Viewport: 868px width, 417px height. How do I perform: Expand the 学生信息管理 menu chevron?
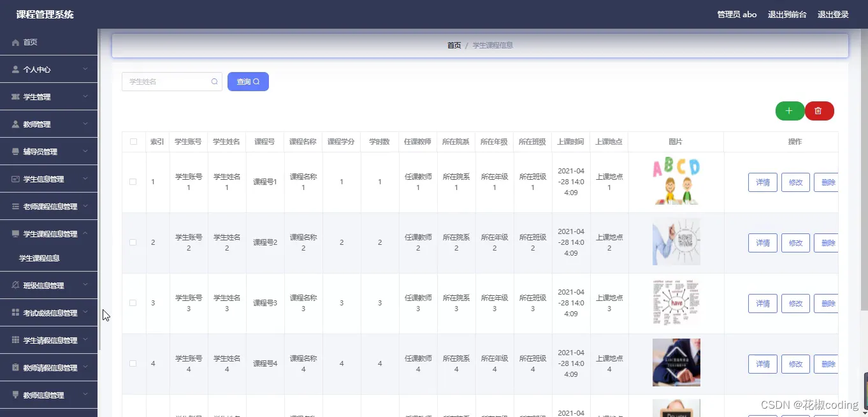(x=85, y=179)
